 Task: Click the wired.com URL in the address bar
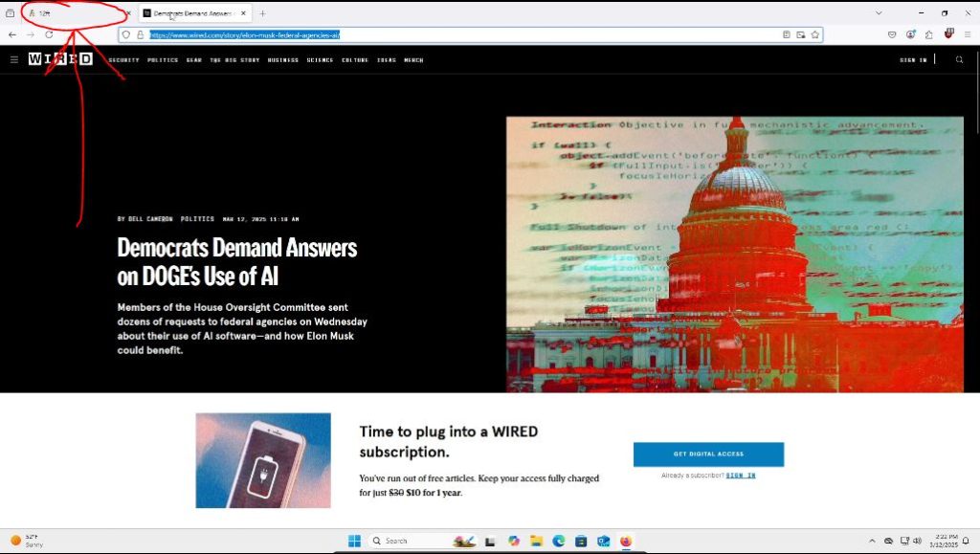244,35
